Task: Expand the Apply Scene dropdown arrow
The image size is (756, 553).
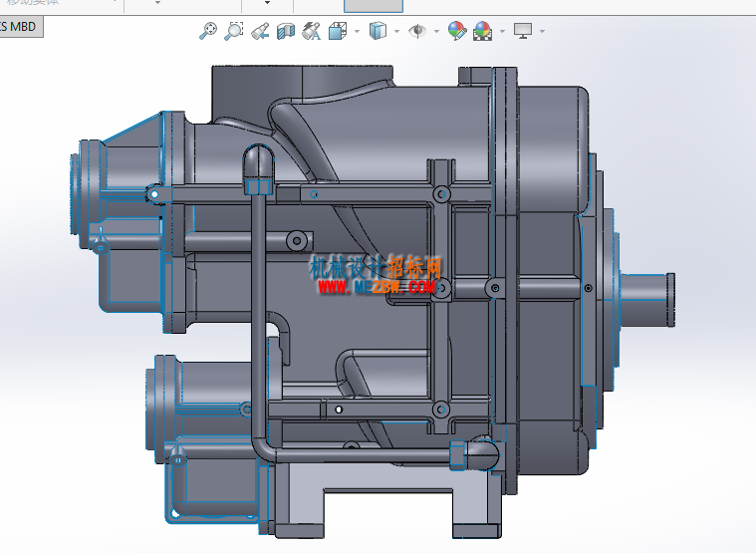Action: (x=503, y=31)
